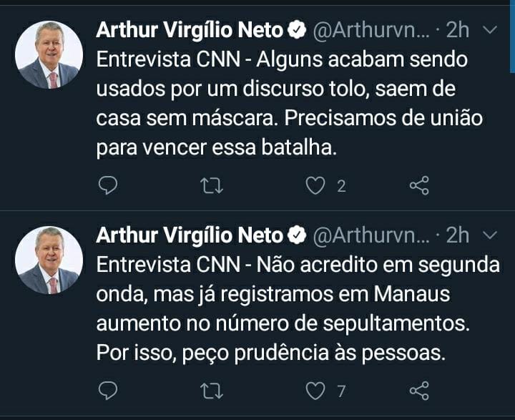Retweet the first tweet about união
The width and height of the screenshot is (515, 420).
211,186
